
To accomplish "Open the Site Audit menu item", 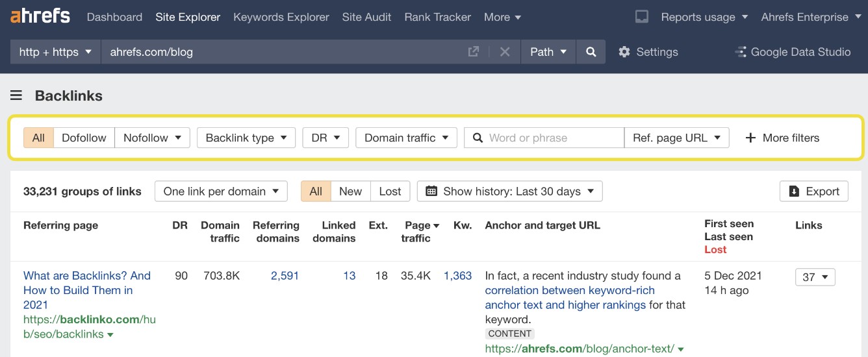I will 366,17.
